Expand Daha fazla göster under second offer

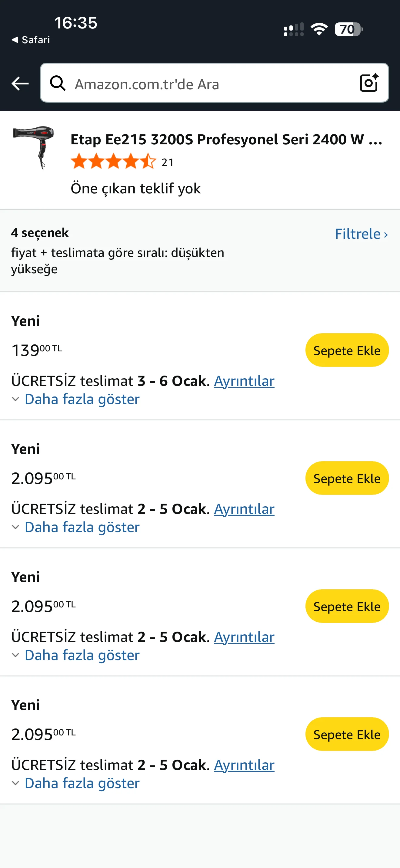pyautogui.click(x=81, y=527)
